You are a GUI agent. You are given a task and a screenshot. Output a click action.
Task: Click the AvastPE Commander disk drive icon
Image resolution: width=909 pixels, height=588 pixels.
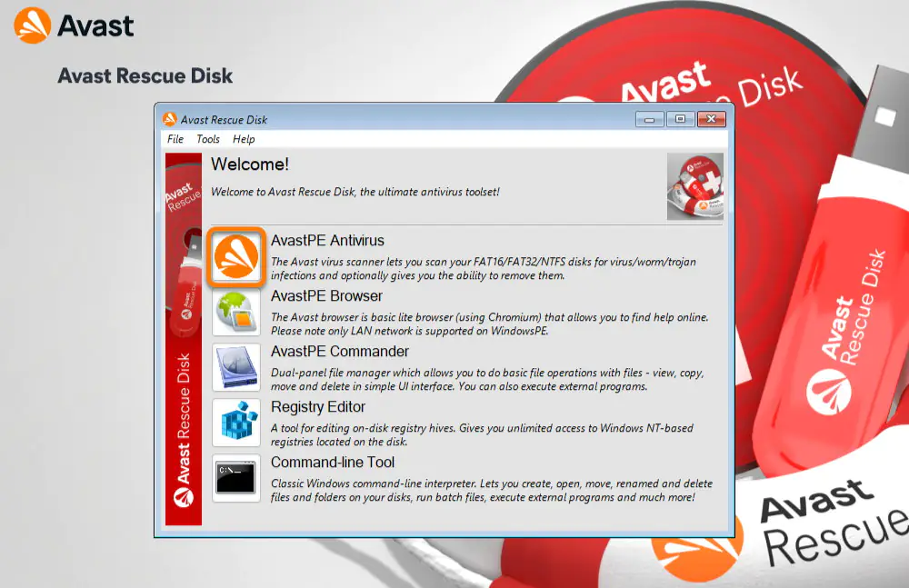[x=236, y=366]
